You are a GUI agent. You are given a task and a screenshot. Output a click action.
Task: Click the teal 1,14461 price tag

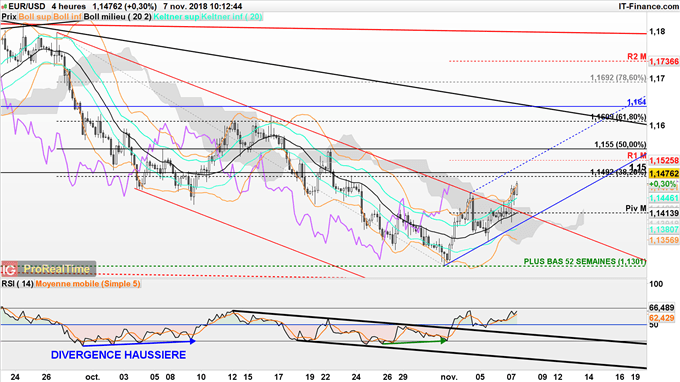click(664, 198)
